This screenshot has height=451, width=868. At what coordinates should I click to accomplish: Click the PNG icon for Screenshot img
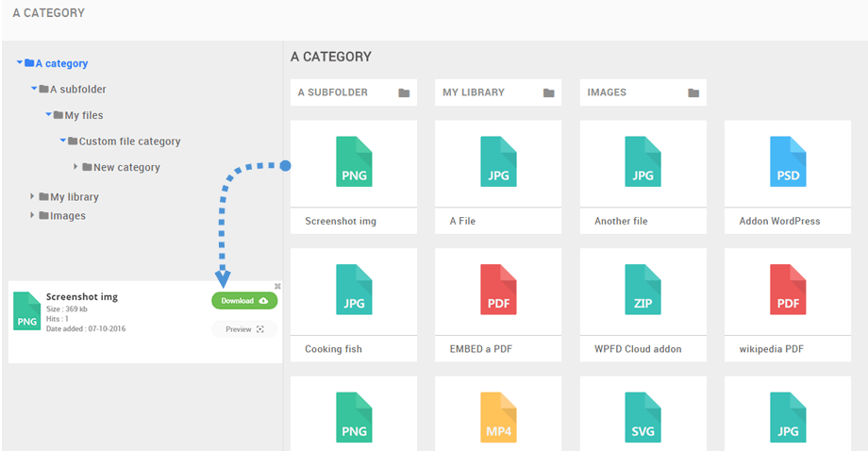354,161
